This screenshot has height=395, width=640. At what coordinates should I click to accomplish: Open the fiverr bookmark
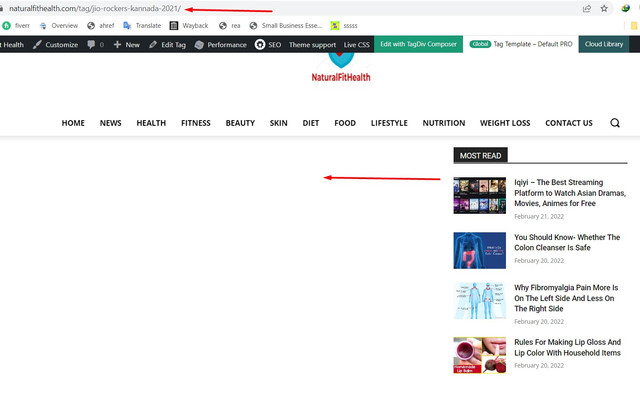tap(16, 25)
